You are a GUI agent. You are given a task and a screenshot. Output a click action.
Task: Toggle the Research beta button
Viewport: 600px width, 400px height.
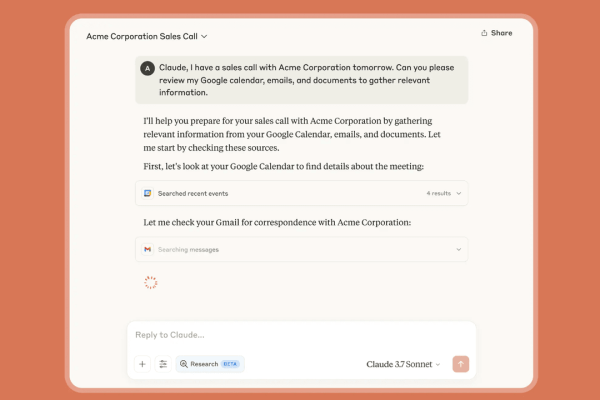[x=210, y=364]
